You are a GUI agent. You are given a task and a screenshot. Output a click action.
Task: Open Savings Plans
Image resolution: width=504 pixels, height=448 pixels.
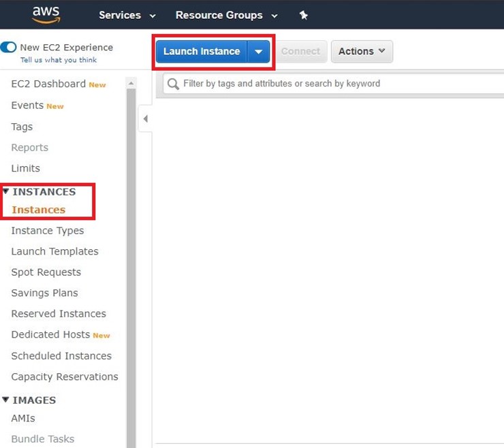point(45,293)
